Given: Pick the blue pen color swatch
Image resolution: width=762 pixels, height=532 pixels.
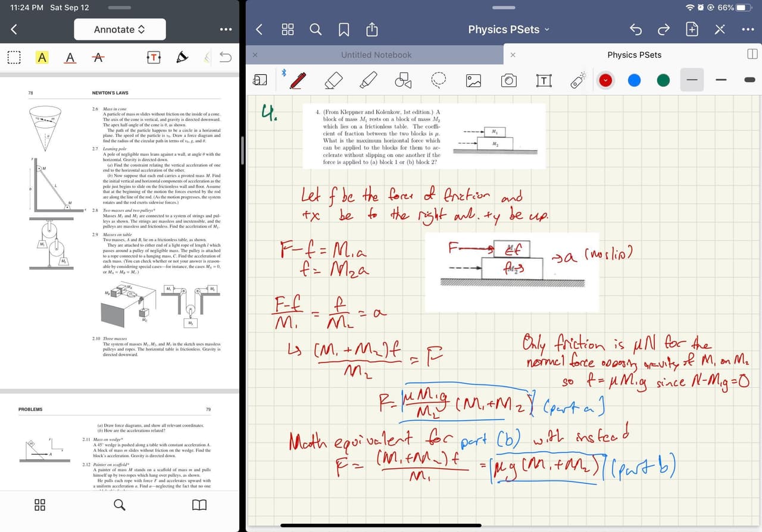Looking at the screenshot, I should (x=635, y=80).
